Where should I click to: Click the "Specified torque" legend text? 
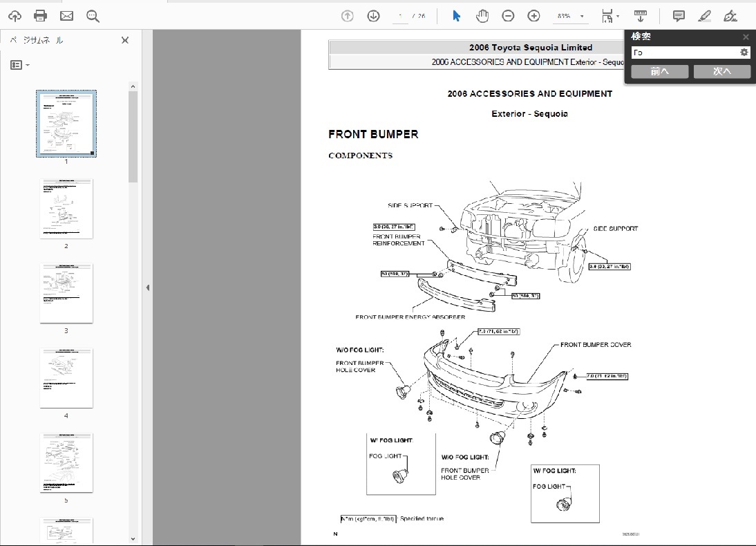pos(422,518)
